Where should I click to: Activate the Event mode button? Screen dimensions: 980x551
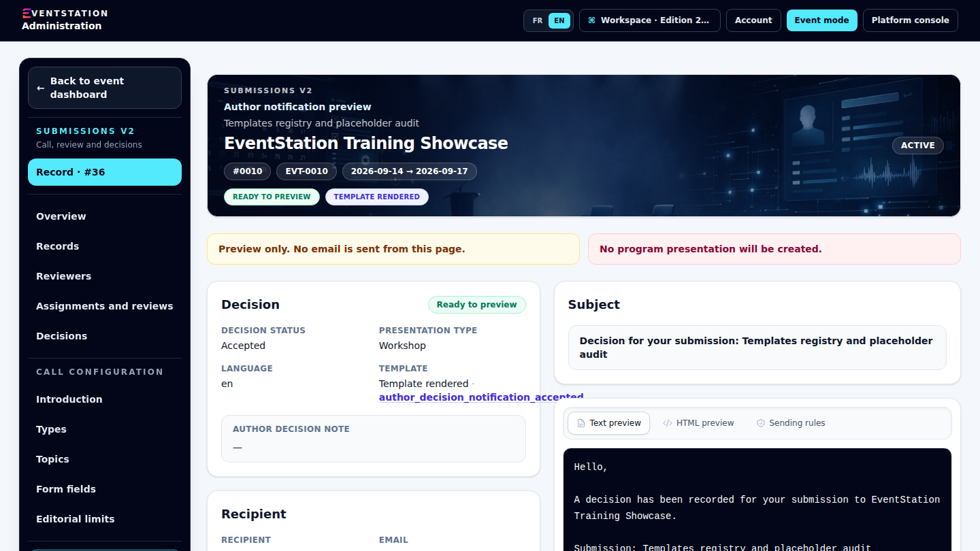821,20
